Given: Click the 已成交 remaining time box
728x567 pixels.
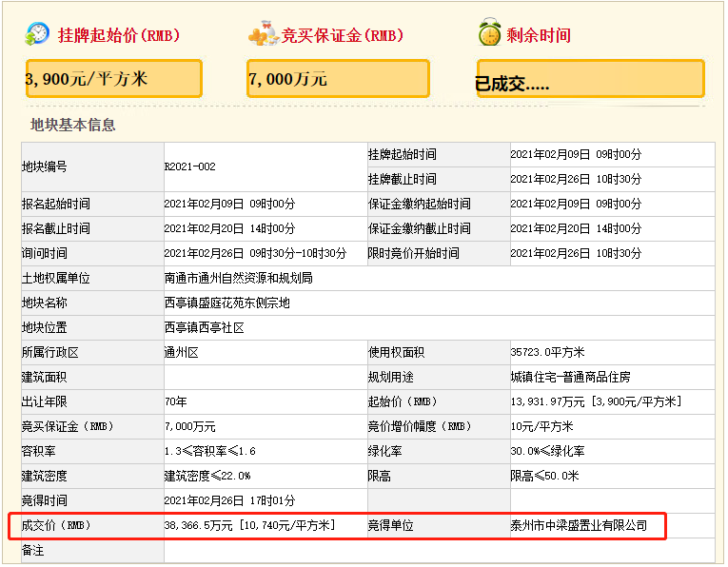Looking at the screenshot, I should tap(591, 79).
